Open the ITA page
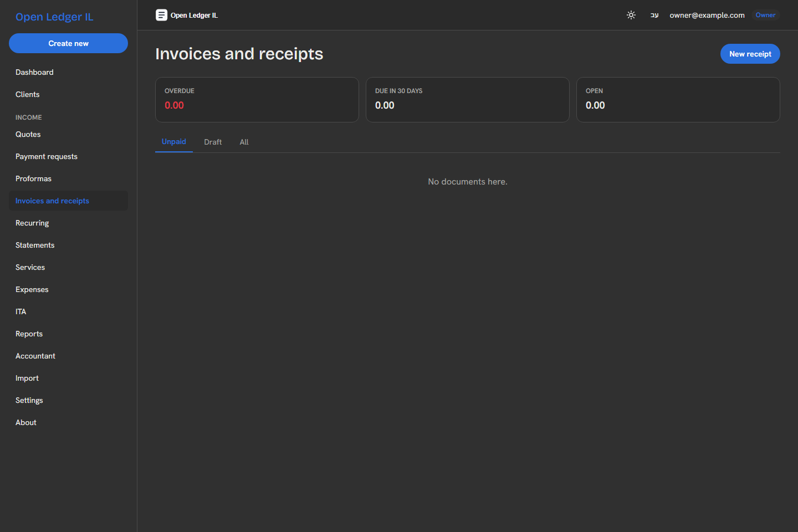 tap(68, 311)
